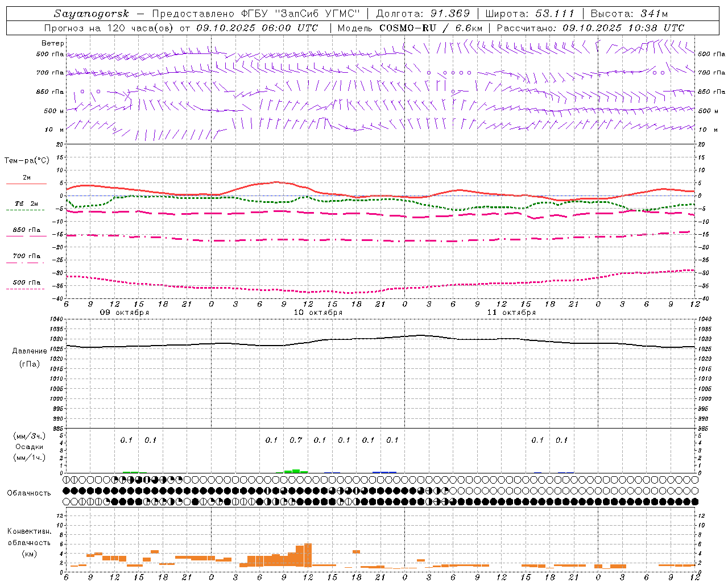Click the '985' value on left pressure axis
Image resolution: width=728 pixels, height=582 pixels.
click(59, 429)
